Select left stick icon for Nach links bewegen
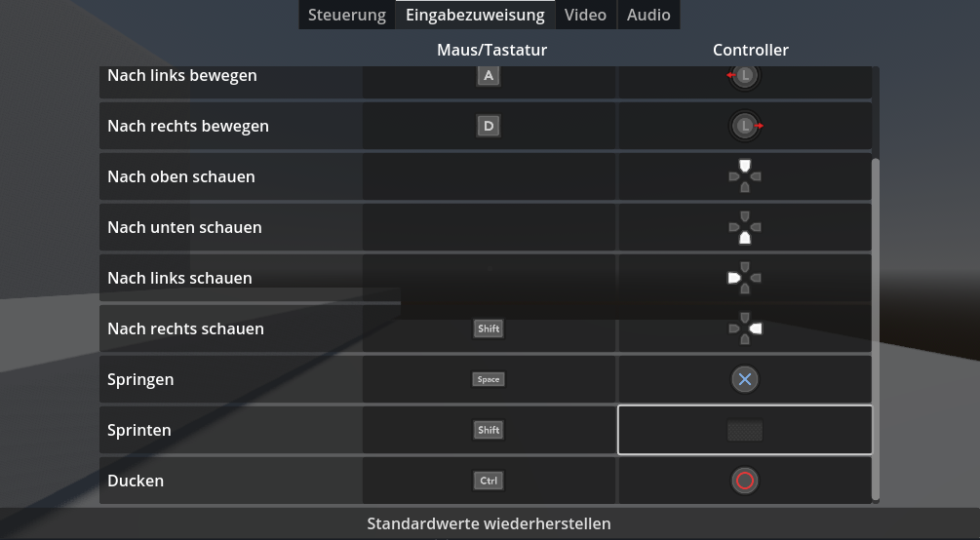 744,76
